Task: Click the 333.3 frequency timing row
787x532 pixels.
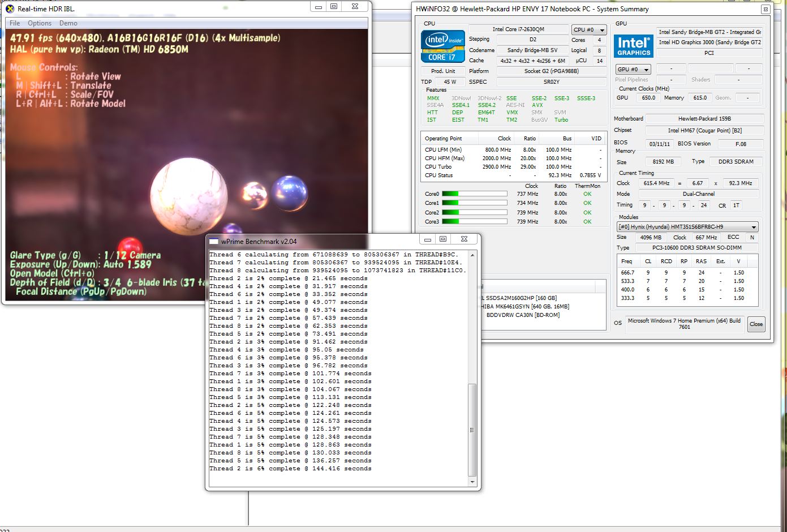Action: tap(687, 298)
